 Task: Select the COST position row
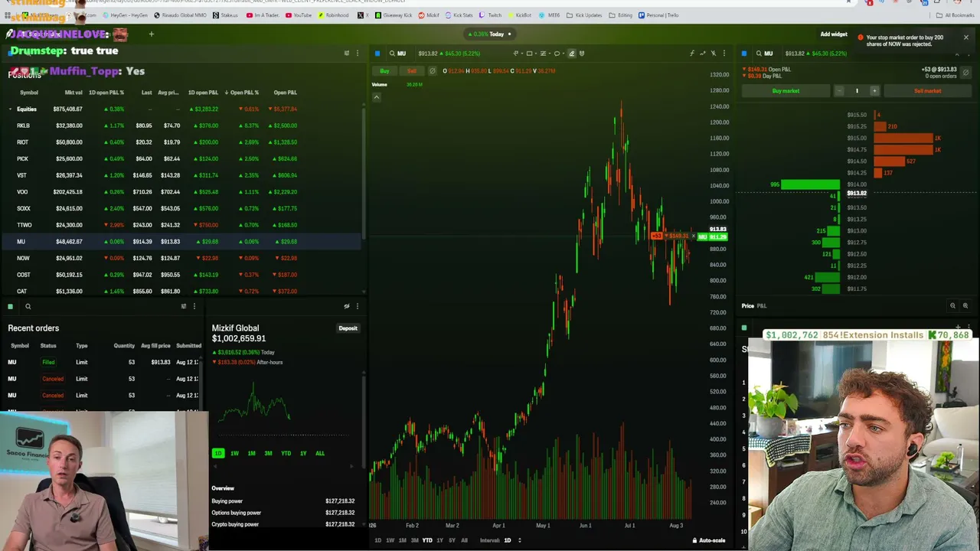(x=180, y=275)
